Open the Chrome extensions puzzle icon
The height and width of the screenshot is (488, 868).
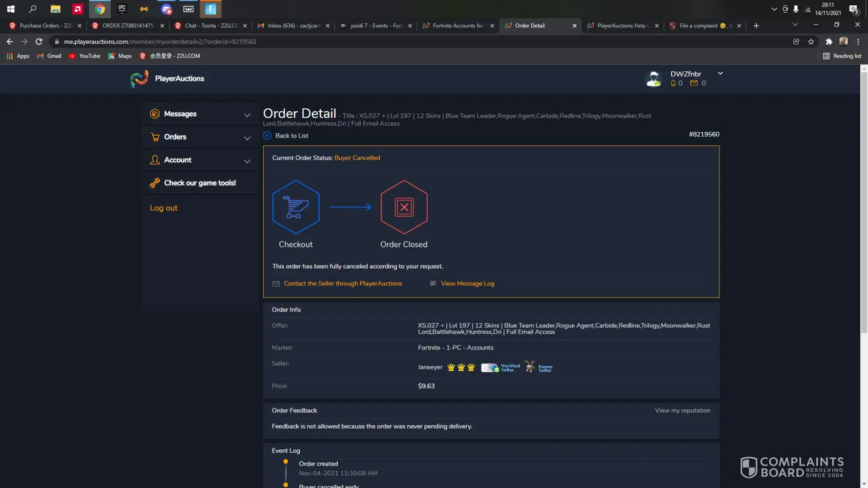[828, 41]
